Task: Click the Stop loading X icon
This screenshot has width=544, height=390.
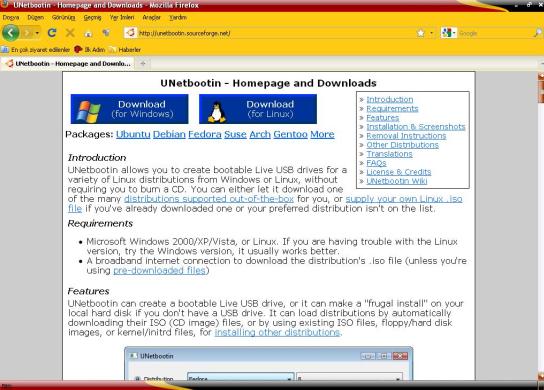Action: (70, 33)
